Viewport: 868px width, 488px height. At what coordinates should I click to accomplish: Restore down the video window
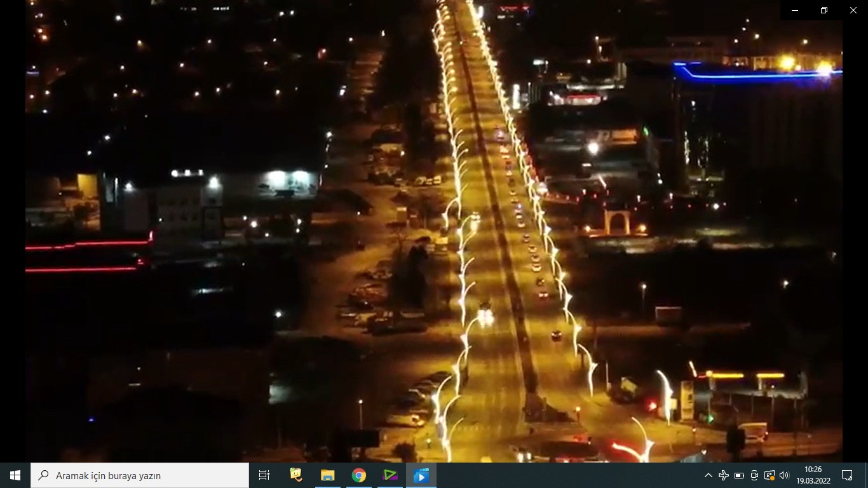823,10
